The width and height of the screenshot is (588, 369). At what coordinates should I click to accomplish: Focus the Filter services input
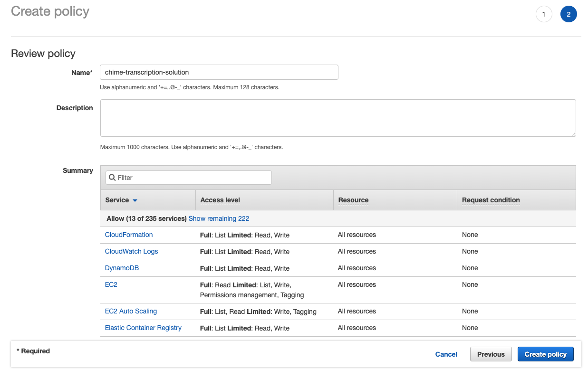pos(189,178)
